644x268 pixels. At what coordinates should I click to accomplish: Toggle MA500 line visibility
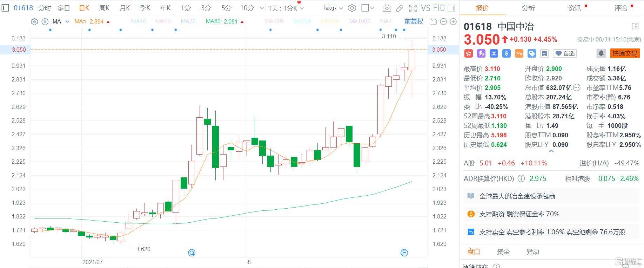point(330,21)
